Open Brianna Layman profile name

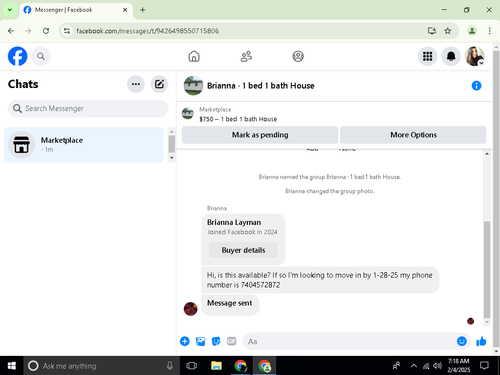pyautogui.click(x=234, y=222)
